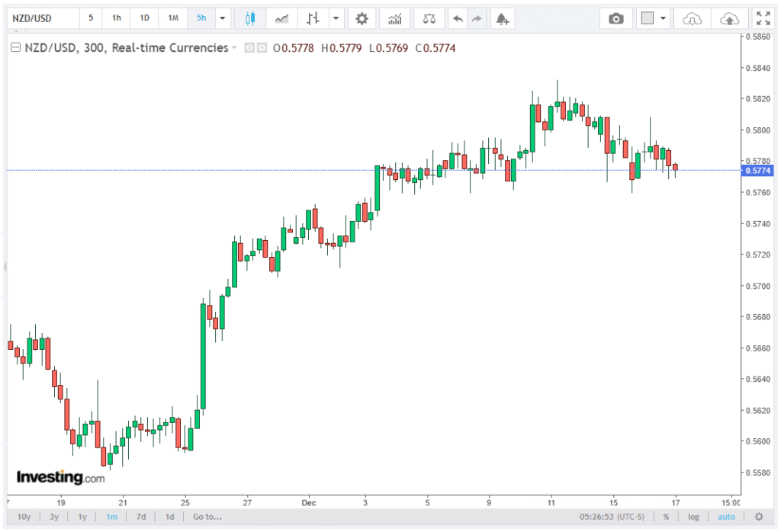This screenshot has width=781, height=532.
Task: Expand the time interval dropdown arrow
Action: click(223, 18)
